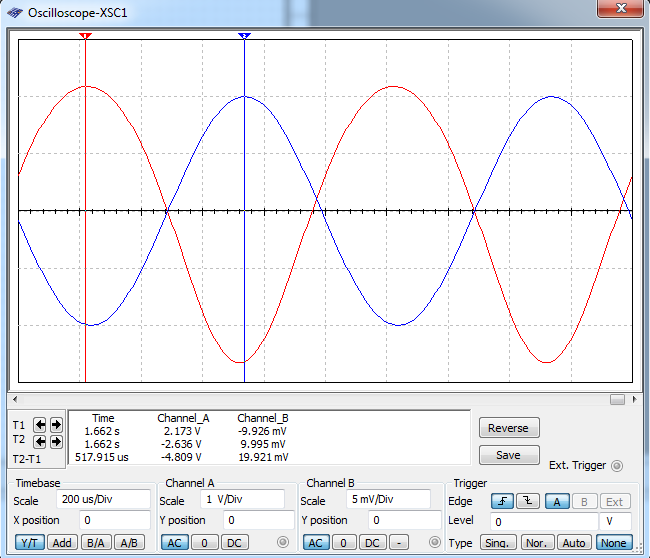Move cursor T1 right with arrow

pyautogui.click(x=56, y=425)
